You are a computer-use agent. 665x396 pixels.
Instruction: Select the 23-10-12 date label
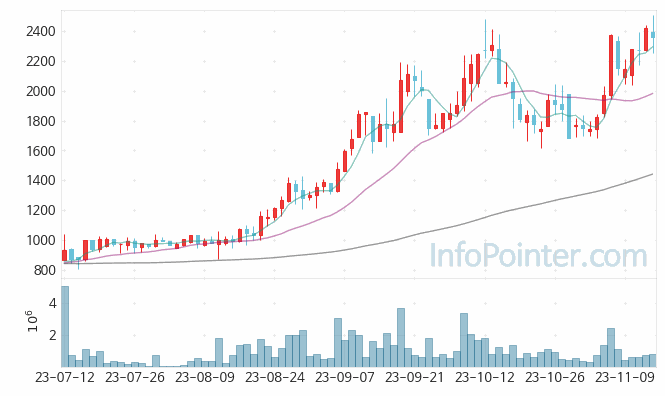485,377
